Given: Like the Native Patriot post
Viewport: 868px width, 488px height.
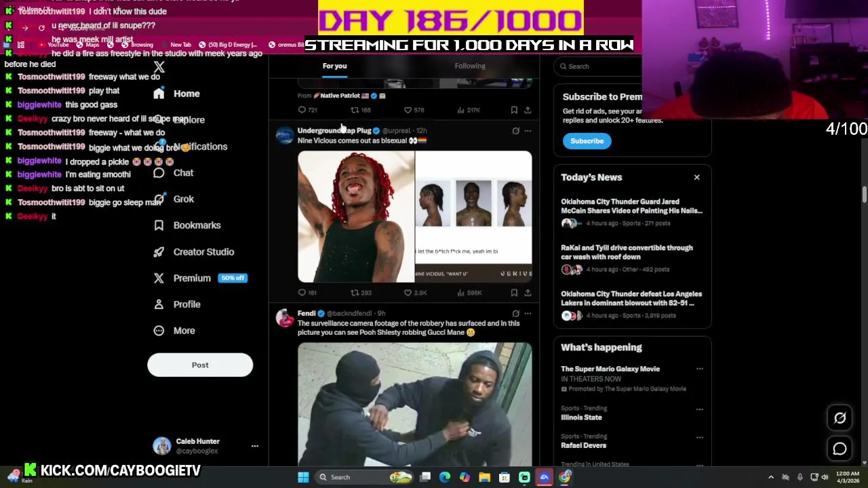Looking at the screenshot, I should 415,110.
